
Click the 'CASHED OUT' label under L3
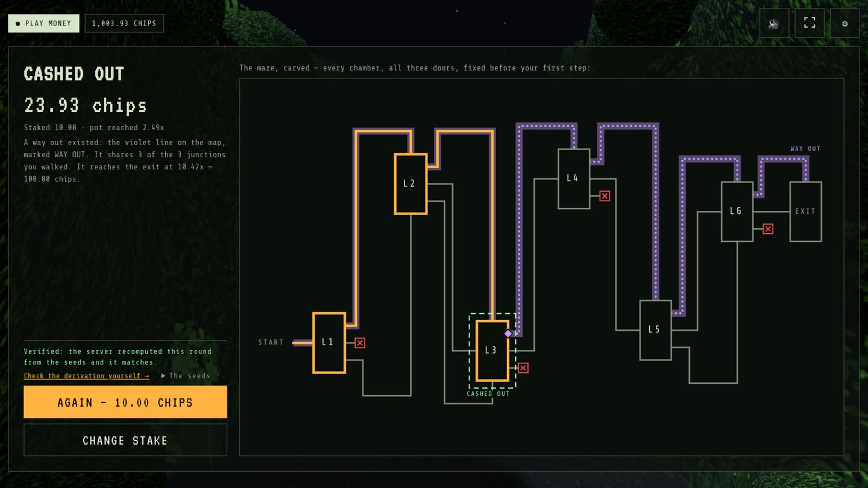[488, 393]
